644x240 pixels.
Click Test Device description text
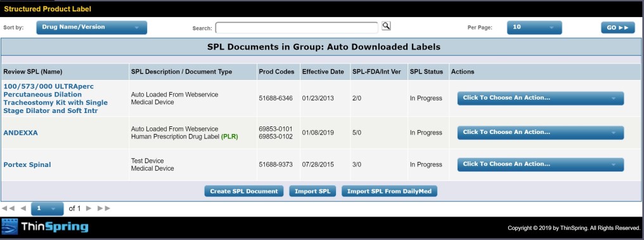148,161
